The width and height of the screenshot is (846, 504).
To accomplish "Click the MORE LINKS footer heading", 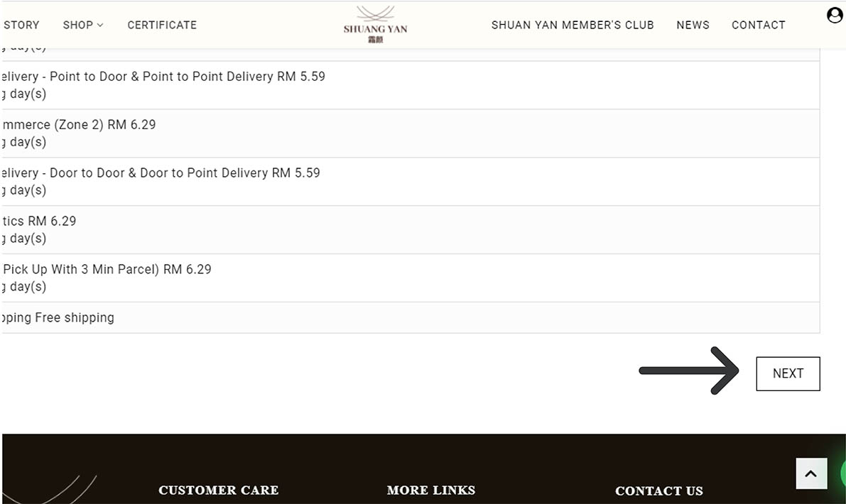I will tap(430, 490).
